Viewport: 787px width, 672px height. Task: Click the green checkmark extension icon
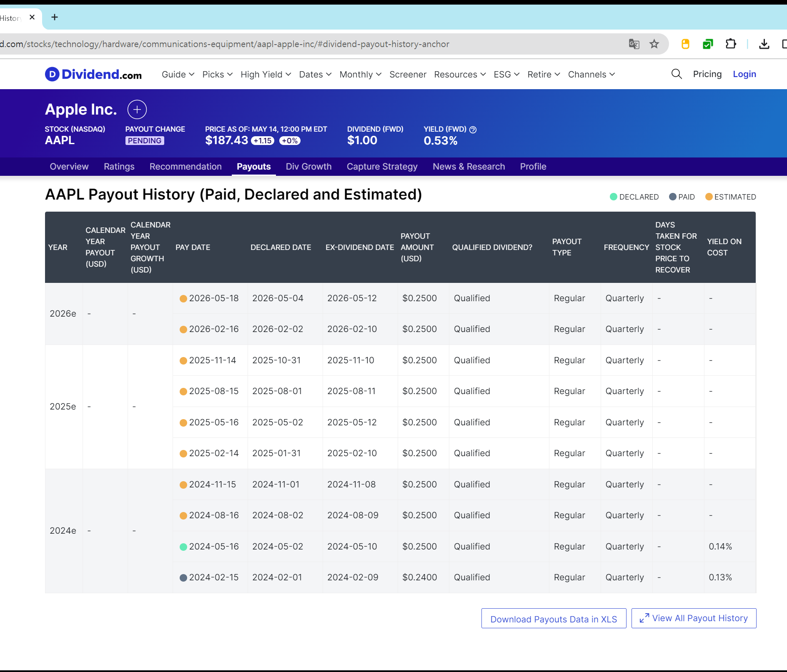tap(708, 44)
